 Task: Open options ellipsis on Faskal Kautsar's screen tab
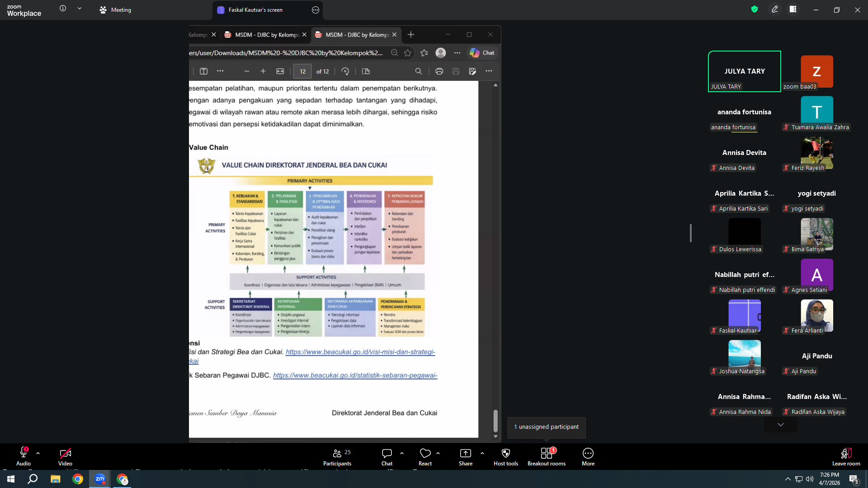point(316,10)
